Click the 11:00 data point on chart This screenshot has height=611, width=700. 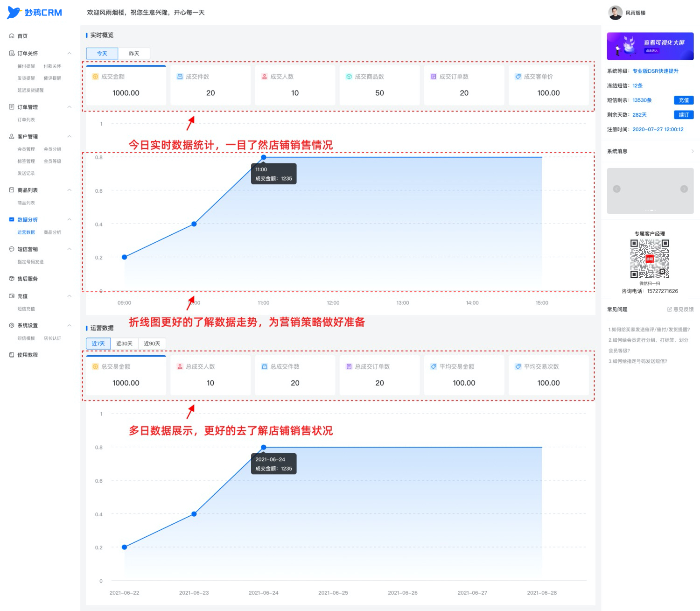[264, 157]
